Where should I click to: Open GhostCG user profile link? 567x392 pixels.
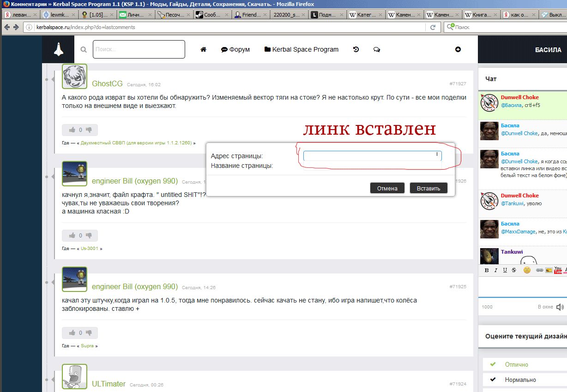(107, 83)
